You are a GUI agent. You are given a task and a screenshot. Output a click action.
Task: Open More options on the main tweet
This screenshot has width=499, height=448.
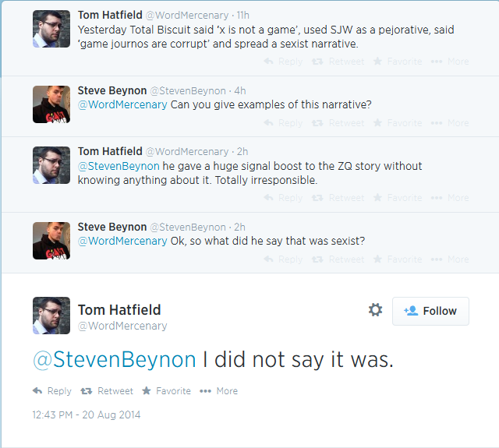218,391
